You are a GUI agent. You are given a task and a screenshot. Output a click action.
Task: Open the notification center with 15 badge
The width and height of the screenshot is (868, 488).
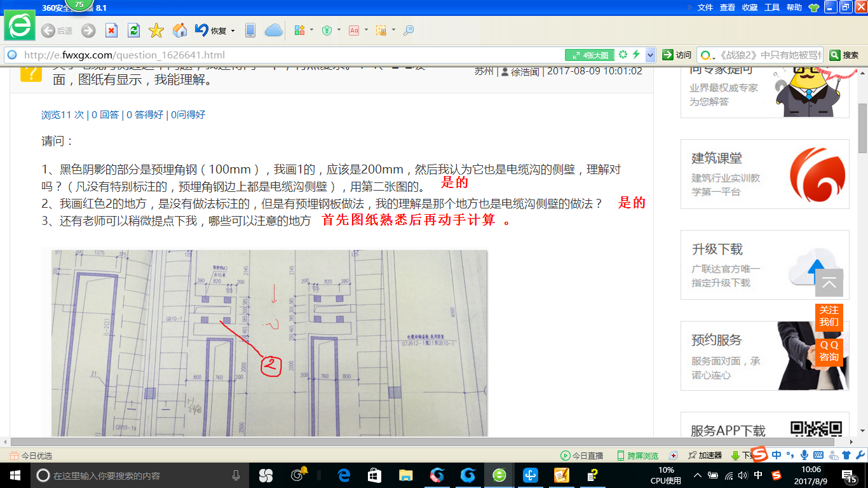coord(850,475)
